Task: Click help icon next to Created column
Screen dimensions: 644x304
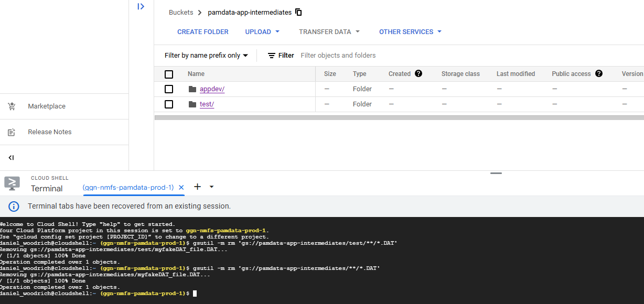Action: pos(418,74)
